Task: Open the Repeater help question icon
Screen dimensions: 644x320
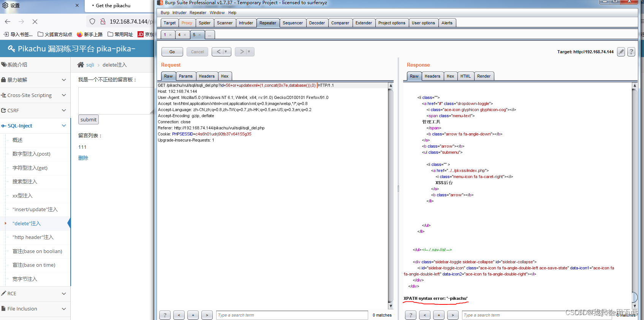Action: [631, 52]
